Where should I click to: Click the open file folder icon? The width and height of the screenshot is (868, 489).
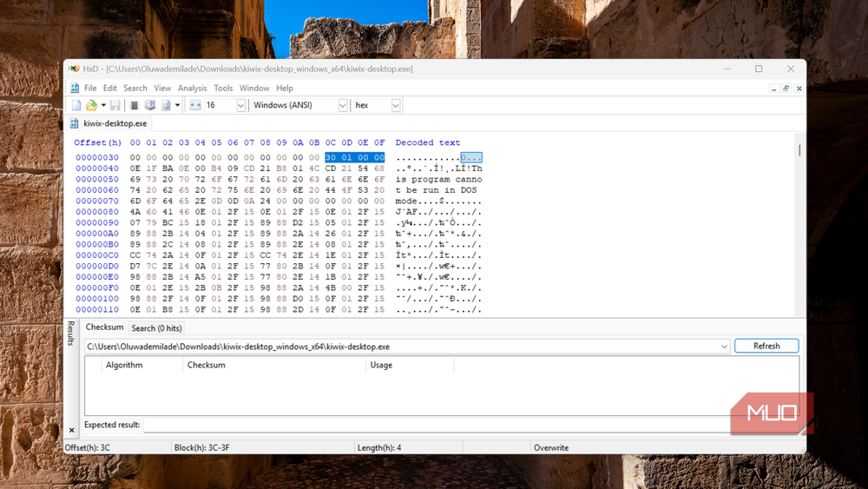click(x=91, y=105)
